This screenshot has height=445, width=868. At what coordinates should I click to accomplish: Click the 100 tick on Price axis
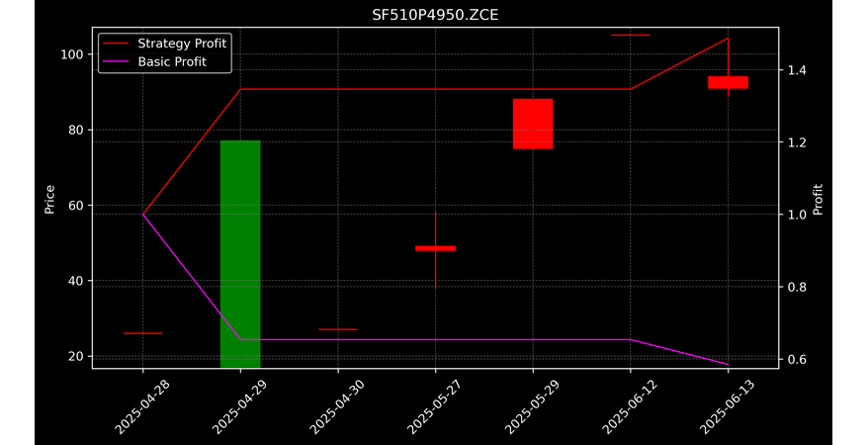click(72, 54)
